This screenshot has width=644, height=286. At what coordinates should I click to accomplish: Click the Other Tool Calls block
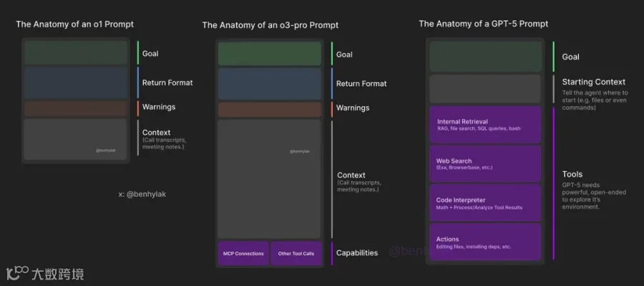(x=296, y=253)
